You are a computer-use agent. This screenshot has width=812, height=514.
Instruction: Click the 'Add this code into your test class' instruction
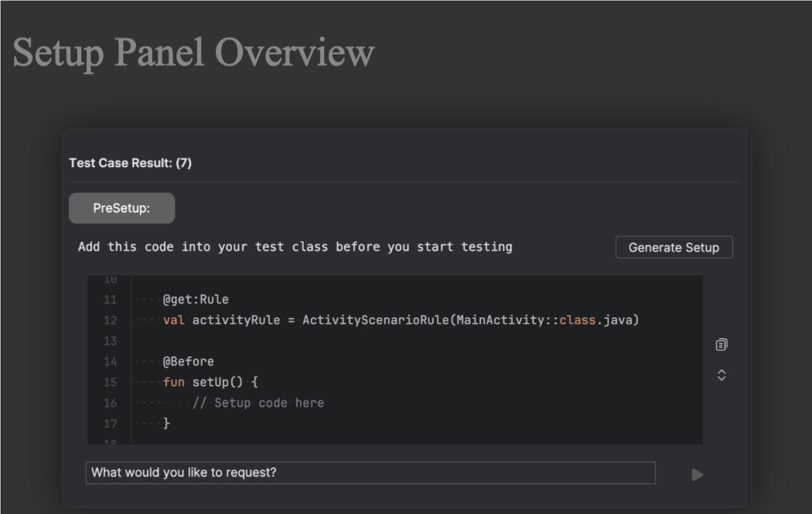[295, 247]
